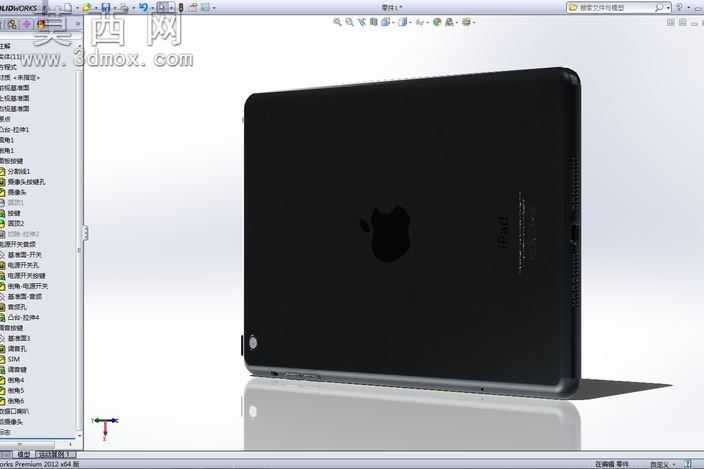Select the 凸台-拉伸1 feature

14,129
